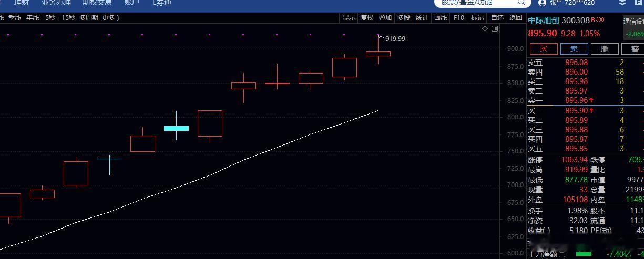The width and height of the screenshot is (644, 259).
Task: Open the 业务办理 menu
Action: pyautogui.click(x=56, y=3)
